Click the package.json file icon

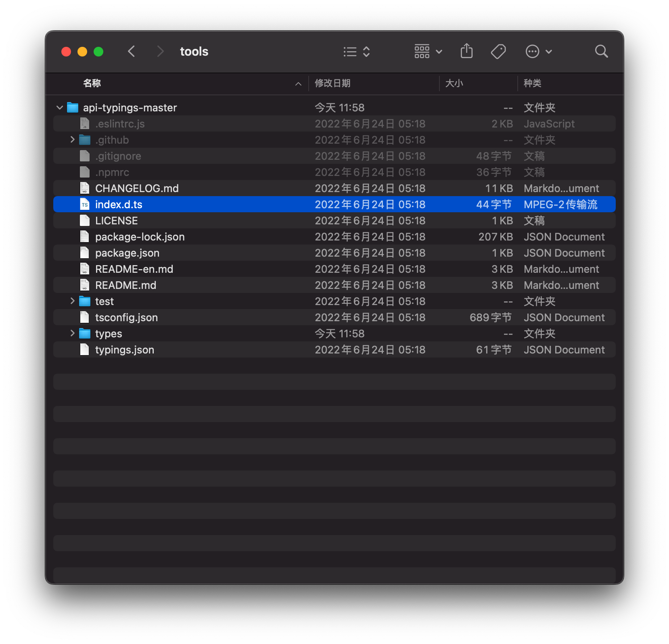(84, 253)
